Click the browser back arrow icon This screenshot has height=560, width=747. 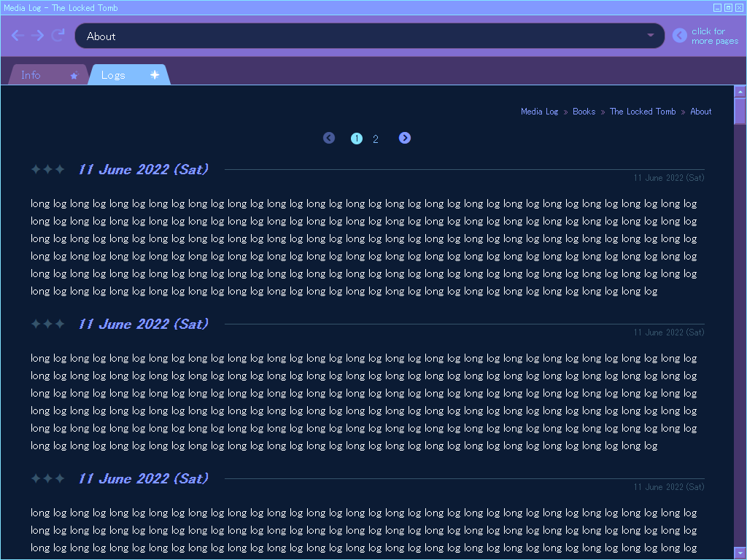tap(18, 36)
